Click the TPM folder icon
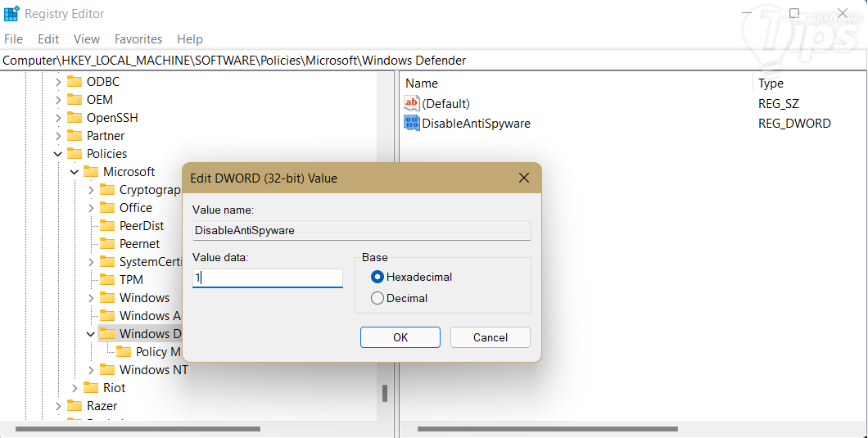 click(106, 280)
